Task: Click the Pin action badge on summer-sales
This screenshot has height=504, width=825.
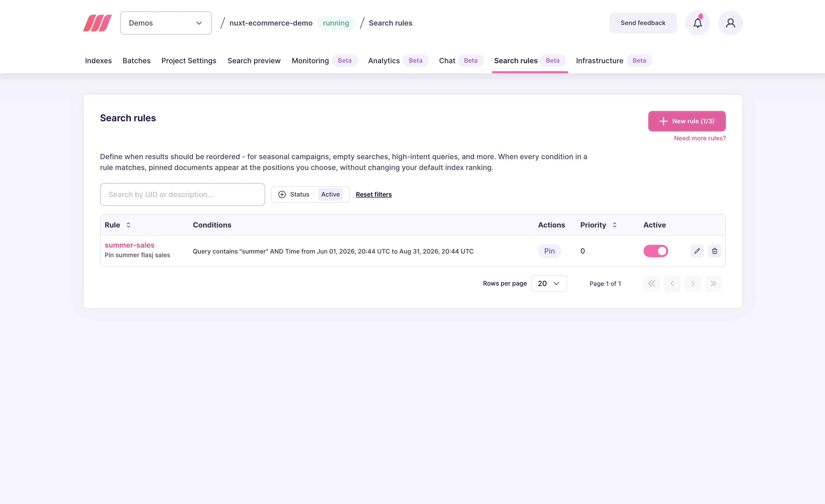Action: [549, 251]
